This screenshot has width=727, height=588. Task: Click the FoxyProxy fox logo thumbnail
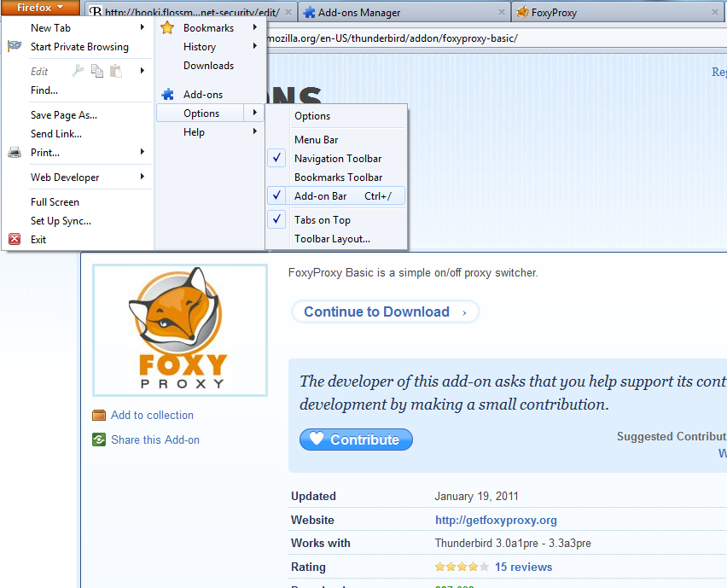click(x=180, y=329)
